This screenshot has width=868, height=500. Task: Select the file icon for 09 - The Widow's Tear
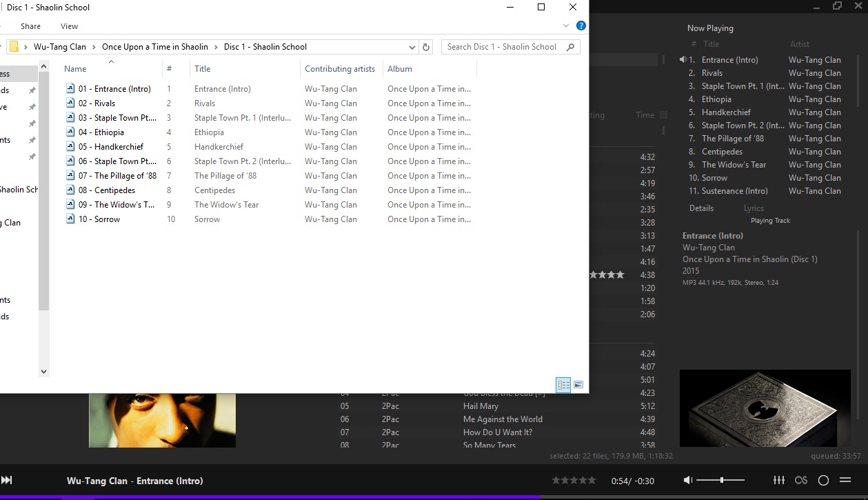click(70, 204)
